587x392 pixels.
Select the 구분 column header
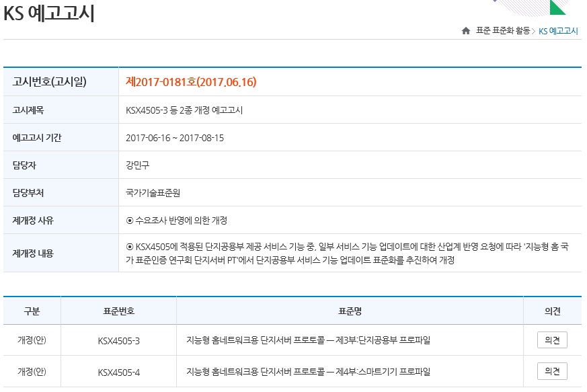33,309
